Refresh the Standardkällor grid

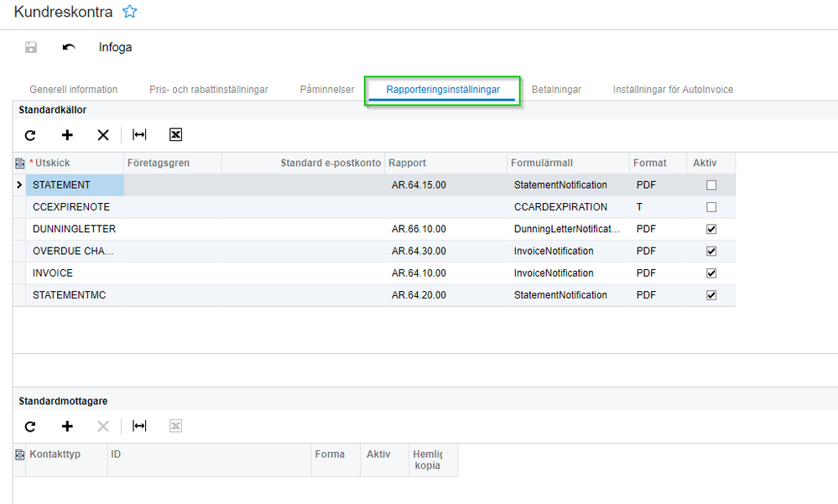click(30, 135)
